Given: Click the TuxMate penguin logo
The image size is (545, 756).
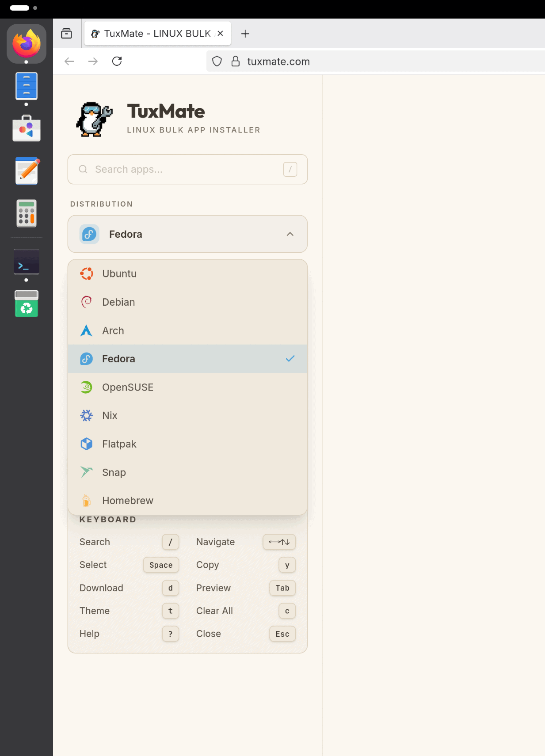Looking at the screenshot, I should pos(94,119).
